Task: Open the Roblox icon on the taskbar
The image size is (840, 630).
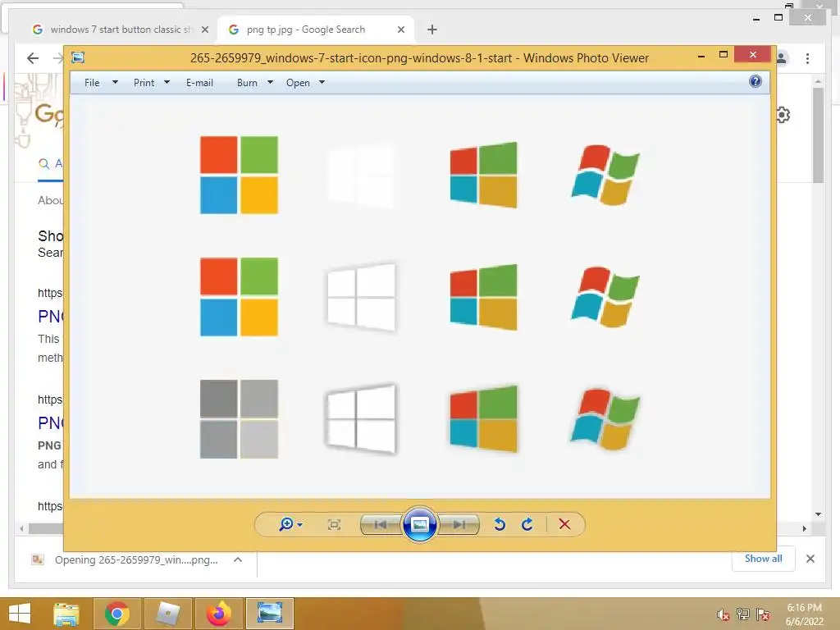Action: point(167,614)
